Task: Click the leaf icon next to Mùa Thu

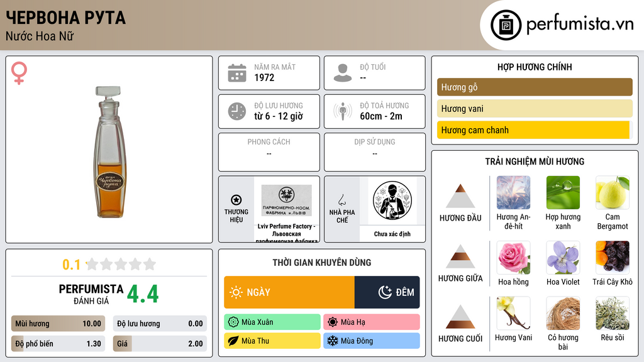Action: pos(233,341)
